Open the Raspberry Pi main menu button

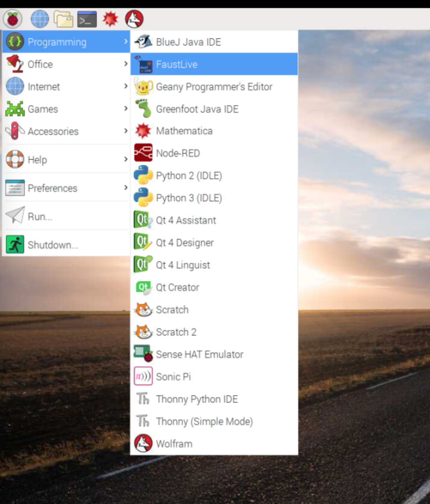(x=13, y=19)
